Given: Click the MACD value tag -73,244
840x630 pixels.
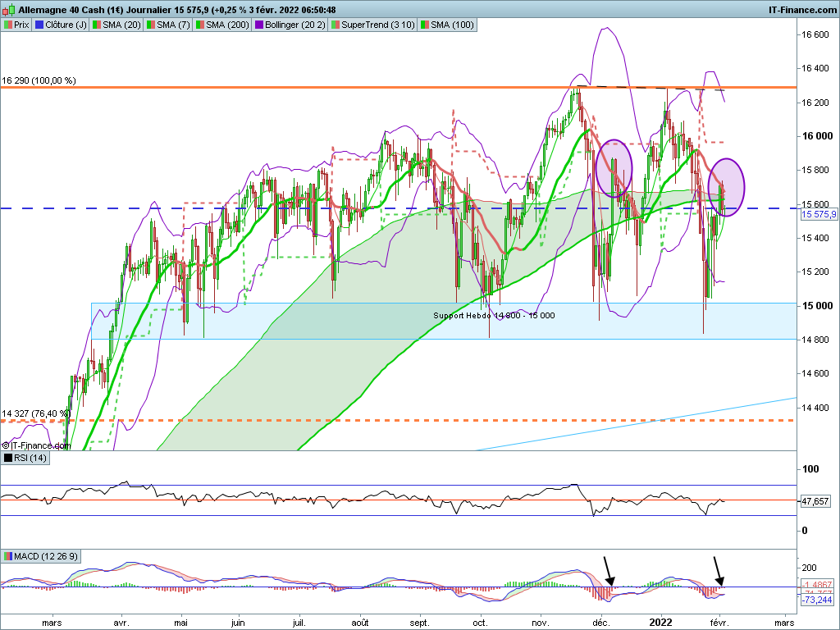Looking at the screenshot, I should click(817, 600).
